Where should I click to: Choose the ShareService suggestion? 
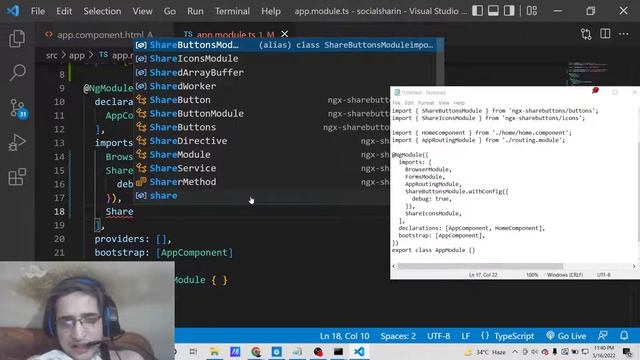click(262, 168)
